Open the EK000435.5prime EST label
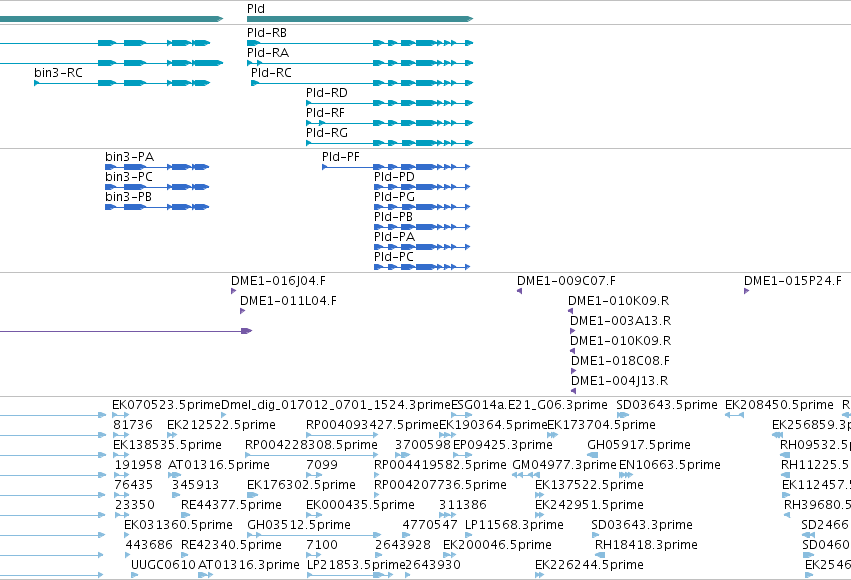851x580 pixels. coord(360,506)
